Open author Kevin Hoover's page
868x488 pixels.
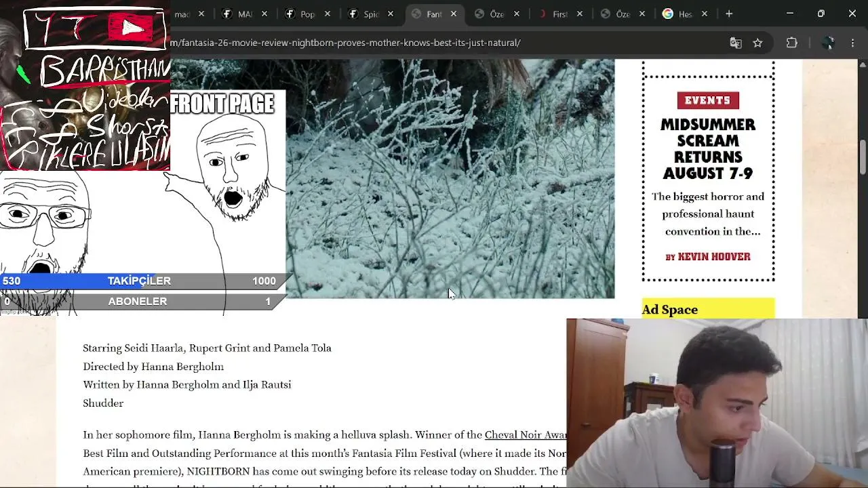click(714, 257)
